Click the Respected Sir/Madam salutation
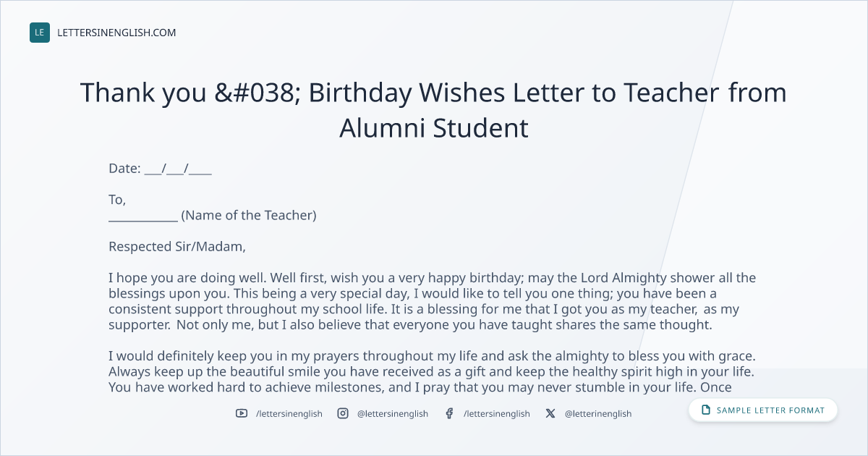This screenshot has height=456, width=868. coord(177,246)
